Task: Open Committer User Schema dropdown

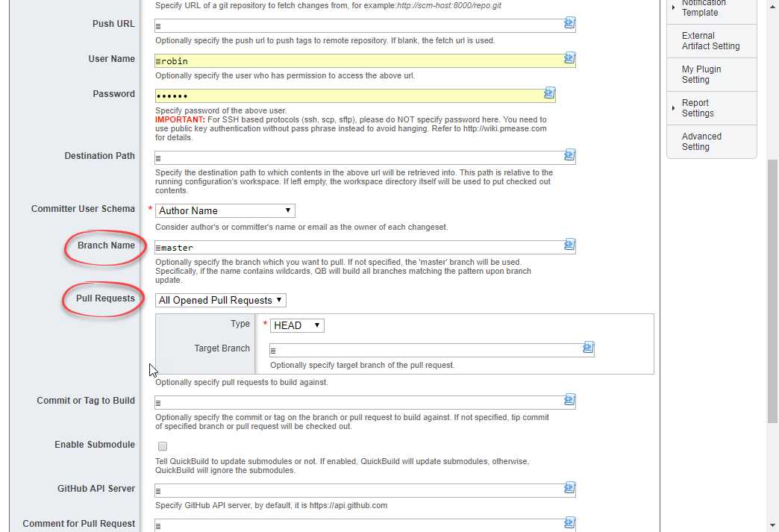Action: (x=225, y=210)
